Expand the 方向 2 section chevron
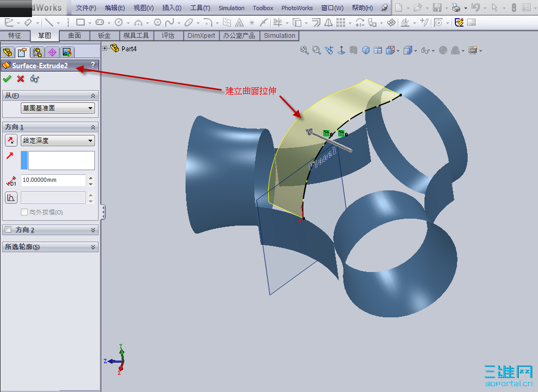 pyautogui.click(x=93, y=230)
